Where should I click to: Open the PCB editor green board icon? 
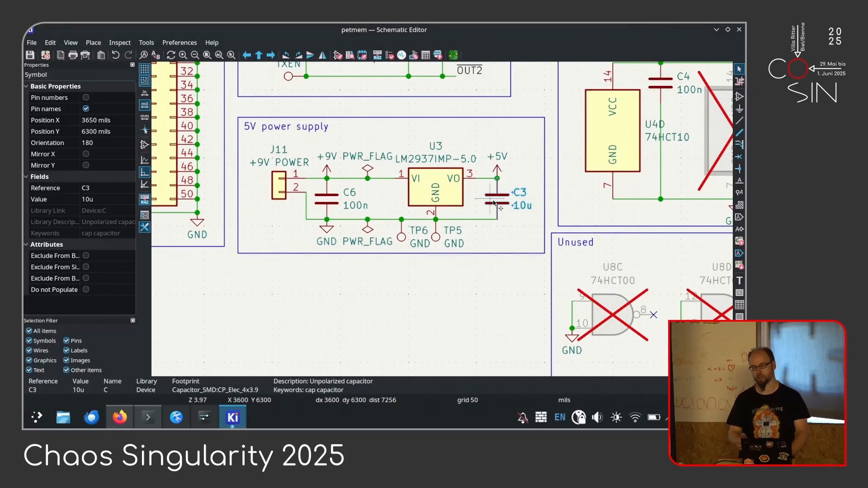[453, 55]
